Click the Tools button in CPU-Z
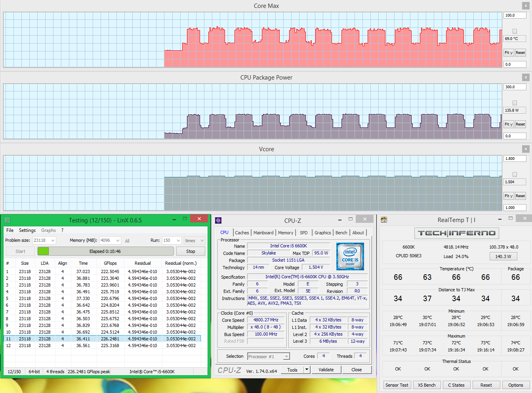The width and height of the screenshot is (532, 393). (x=292, y=370)
